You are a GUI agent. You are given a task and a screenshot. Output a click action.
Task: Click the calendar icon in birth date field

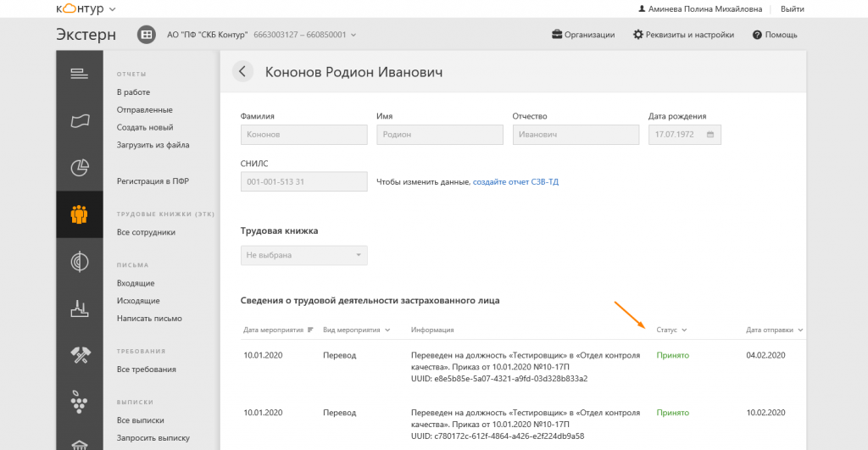pyautogui.click(x=710, y=135)
